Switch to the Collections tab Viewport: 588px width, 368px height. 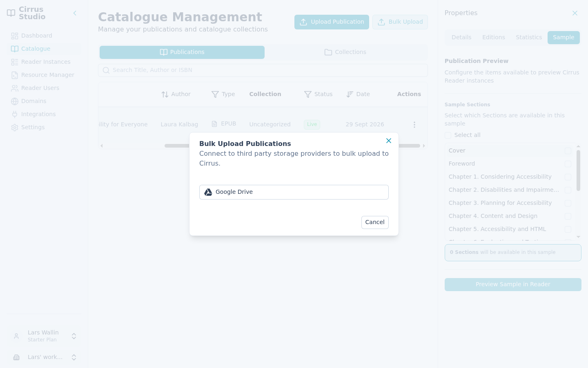click(345, 52)
